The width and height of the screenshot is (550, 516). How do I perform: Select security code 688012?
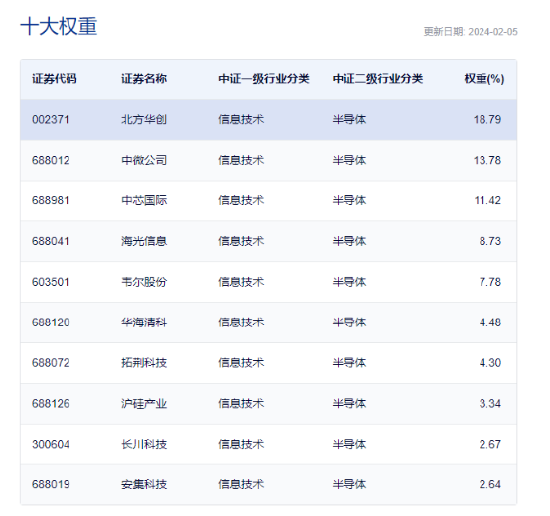(51, 160)
